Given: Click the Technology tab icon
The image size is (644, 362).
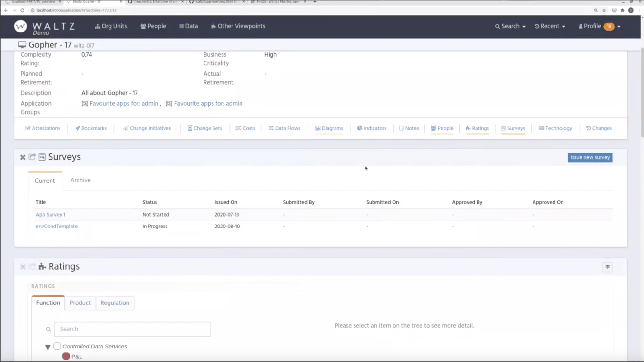Looking at the screenshot, I should tap(541, 128).
